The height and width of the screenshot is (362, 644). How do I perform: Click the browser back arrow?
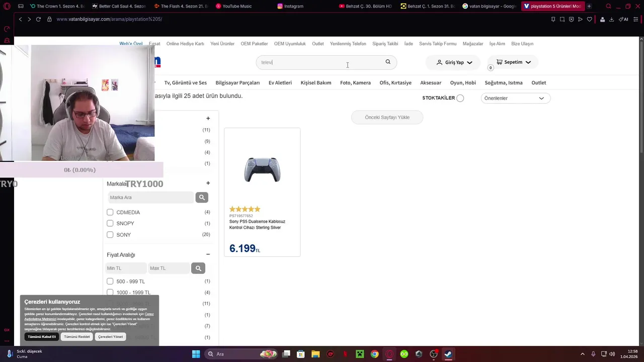tap(20, 19)
